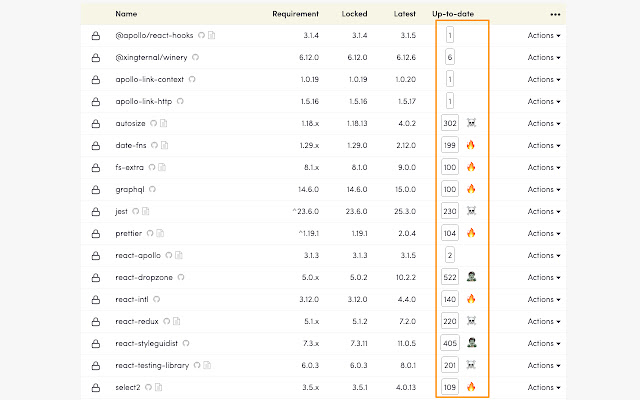This screenshot has width=640, height=400.
Task: Click the fire icon in the select2 row
Action: coord(471,387)
